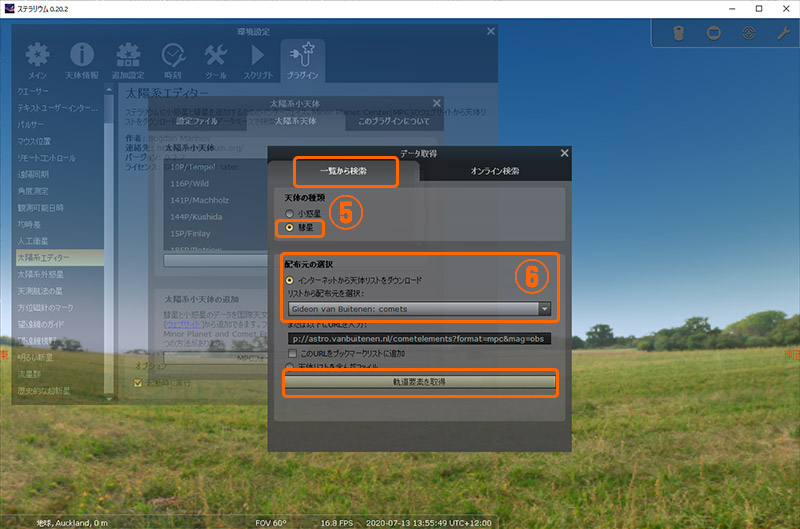Select 方位磁針のマーク plugin
Viewport: 800px width, 529px height.
59,308
